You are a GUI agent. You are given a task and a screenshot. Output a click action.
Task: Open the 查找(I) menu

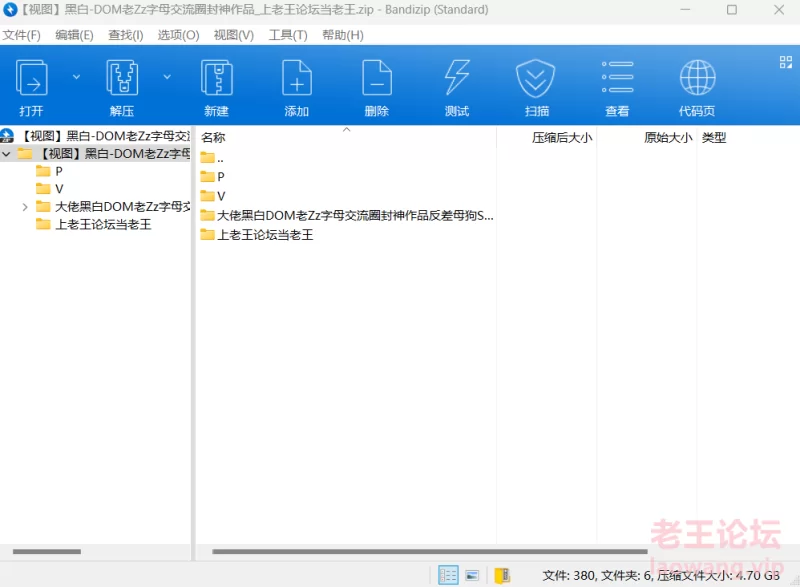pyautogui.click(x=126, y=35)
